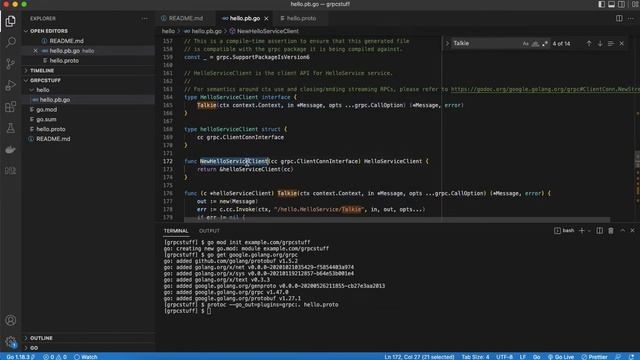Open terminal launch profile dropdown
Viewport: 640px width, 360px height.
pyautogui.click(x=589, y=231)
